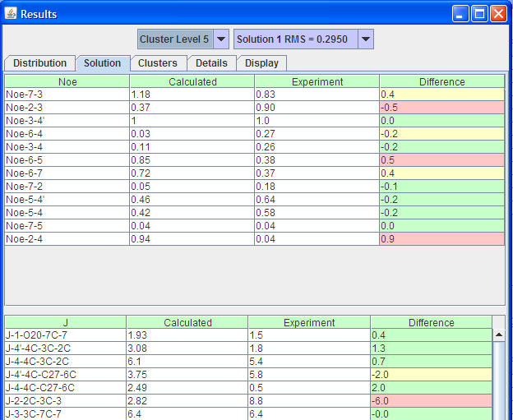Open the Clusters tab

157,63
